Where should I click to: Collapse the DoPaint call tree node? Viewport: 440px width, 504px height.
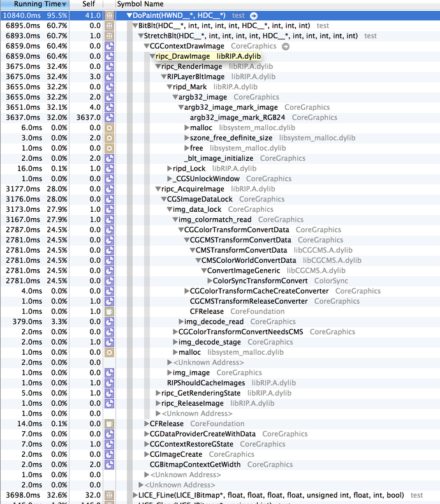[129, 15]
